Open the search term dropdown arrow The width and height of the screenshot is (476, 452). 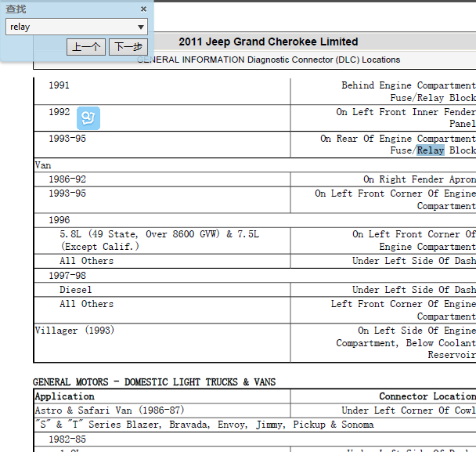pyautogui.click(x=141, y=27)
